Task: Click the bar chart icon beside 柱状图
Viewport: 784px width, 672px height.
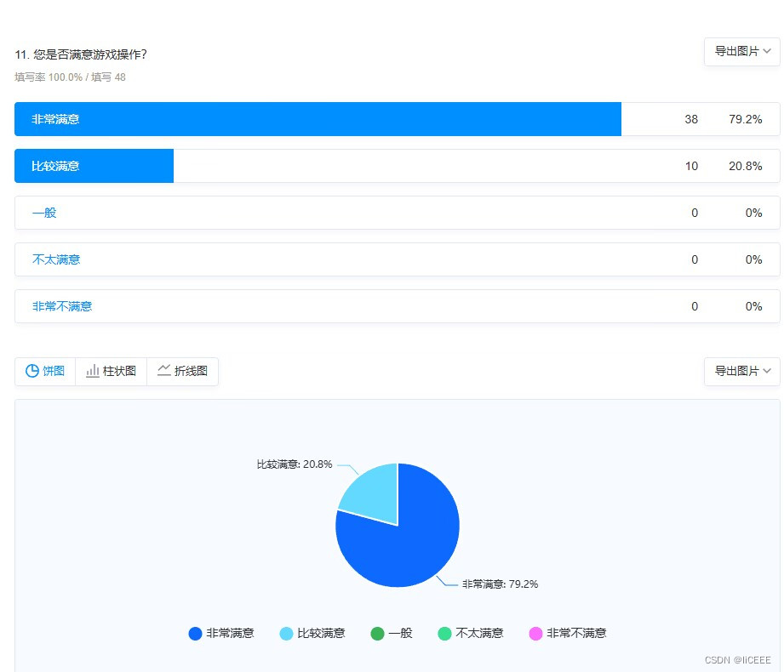Action: [94, 371]
